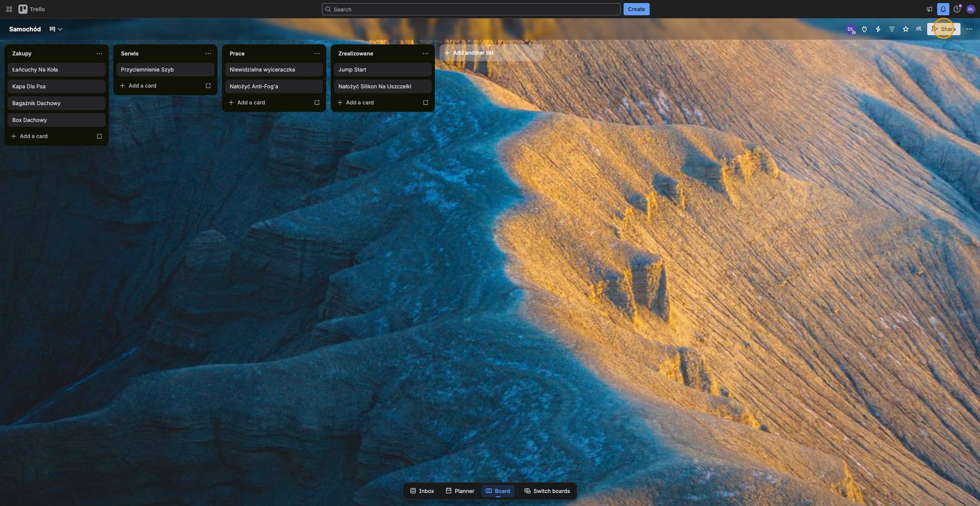Open the Kapa Dla Psa card
The width and height of the screenshot is (980, 506).
tap(57, 86)
